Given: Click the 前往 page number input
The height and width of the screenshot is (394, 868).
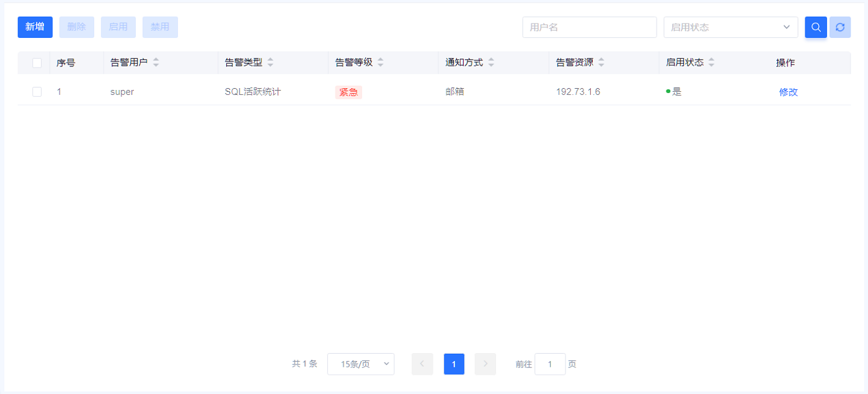Looking at the screenshot, I should coord(550,364).
